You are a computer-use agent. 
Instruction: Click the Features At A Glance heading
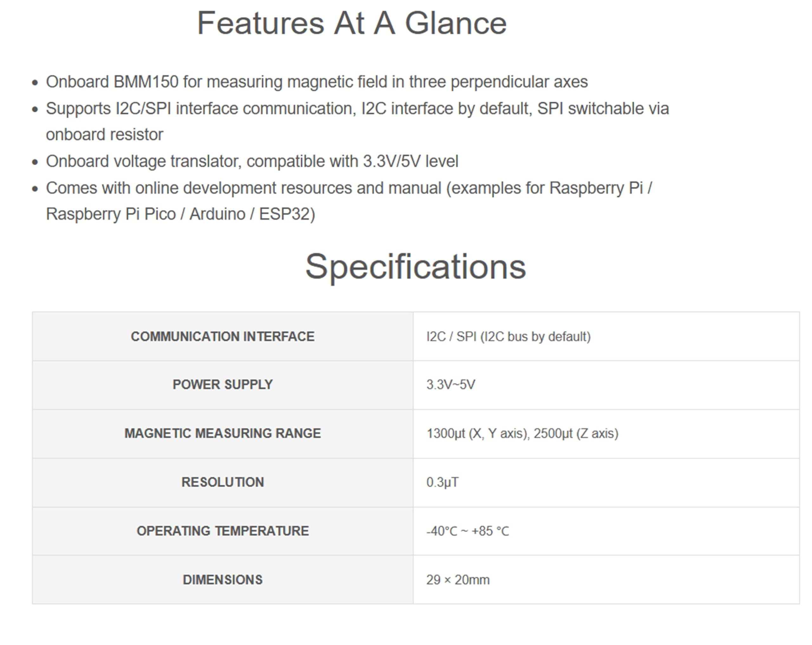(x=352, y=23)
